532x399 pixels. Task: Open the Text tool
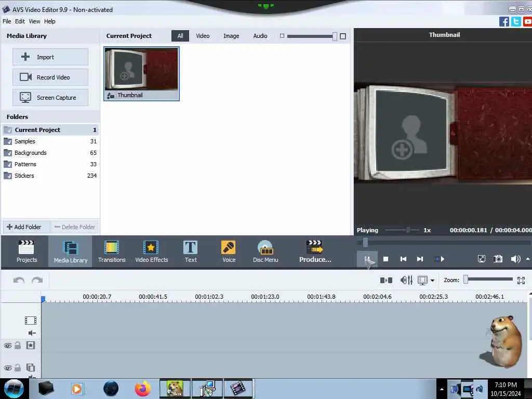(x=191, y=251)
